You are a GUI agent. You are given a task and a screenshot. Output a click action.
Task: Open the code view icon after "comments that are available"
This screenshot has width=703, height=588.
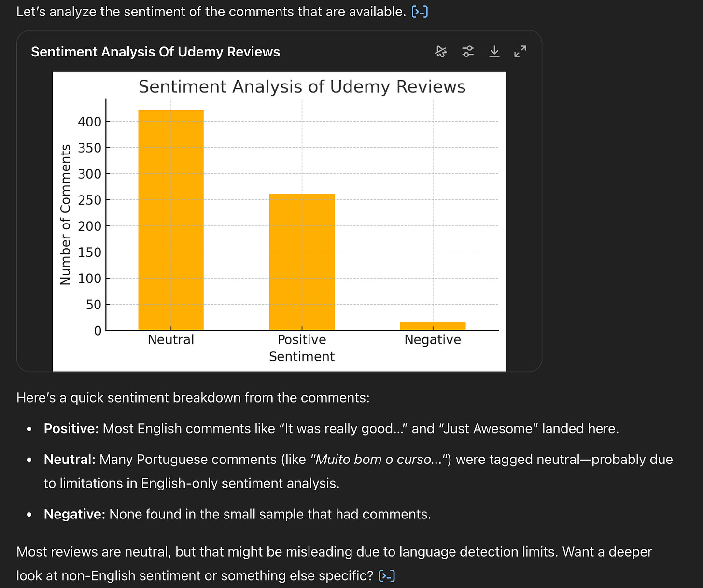tap(420, 12)
